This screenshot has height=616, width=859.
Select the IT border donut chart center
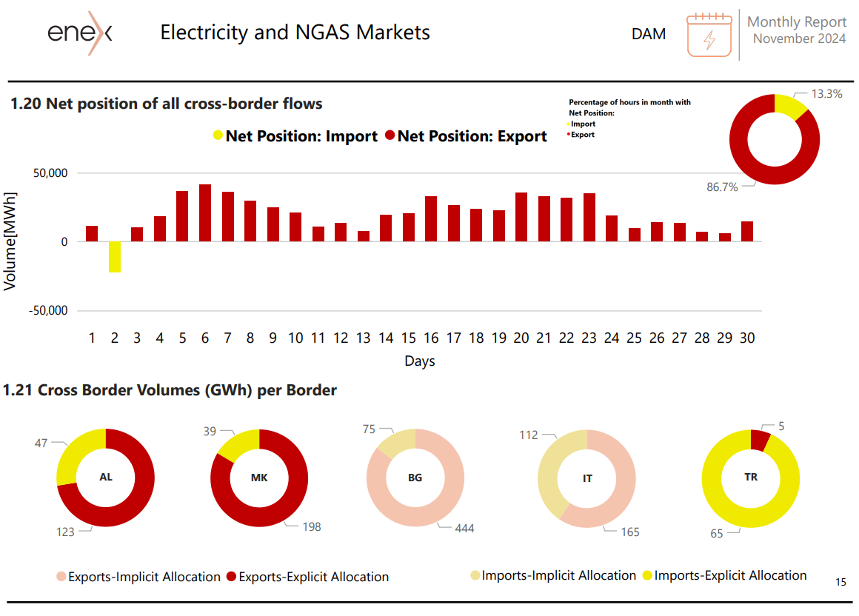coord(586,478)
